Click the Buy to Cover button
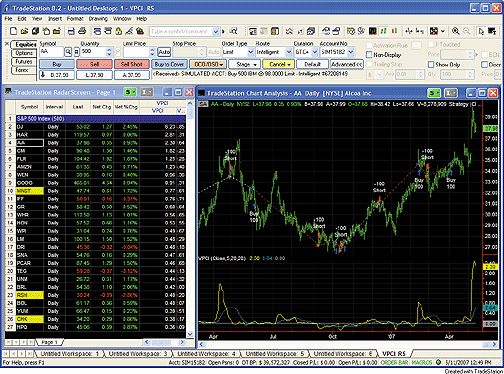 [x=169, y=64]
